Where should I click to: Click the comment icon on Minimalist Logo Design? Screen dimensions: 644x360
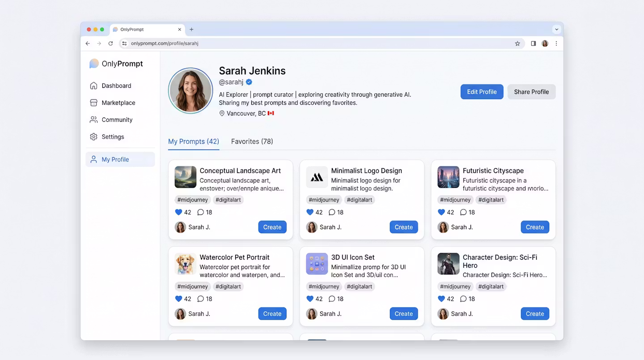pyautogui.click(x=332, y=212)
